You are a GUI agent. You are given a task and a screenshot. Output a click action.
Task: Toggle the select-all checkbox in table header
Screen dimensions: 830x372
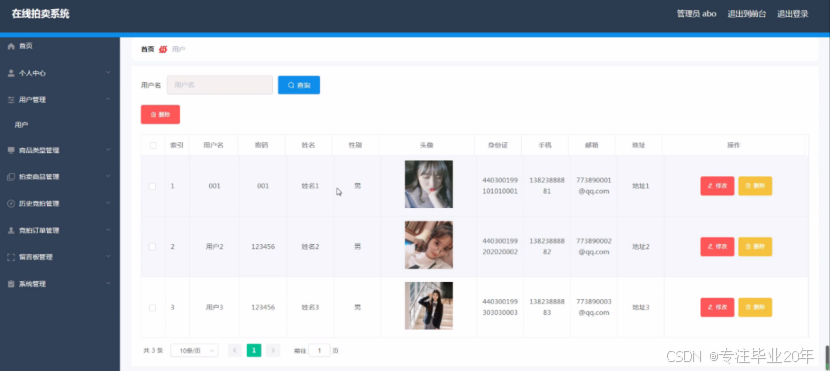point(153,145)
